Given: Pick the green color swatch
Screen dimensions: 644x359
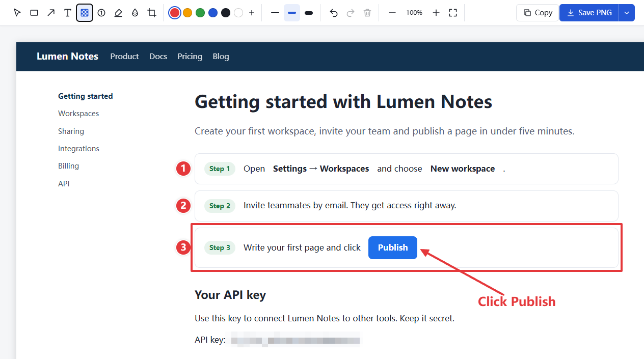Looking at the screenshot, I should pyautogui.click(x=200, y=13).
